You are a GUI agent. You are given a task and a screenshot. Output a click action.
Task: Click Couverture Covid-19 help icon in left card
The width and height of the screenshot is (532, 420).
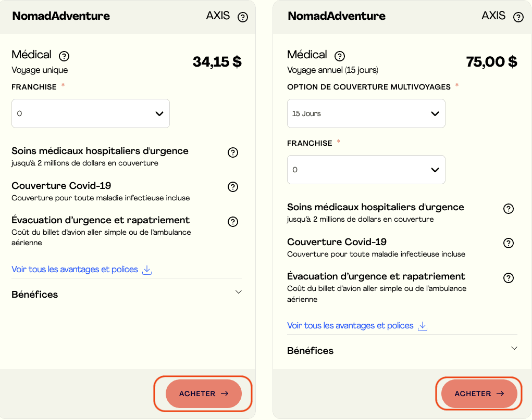233,187
